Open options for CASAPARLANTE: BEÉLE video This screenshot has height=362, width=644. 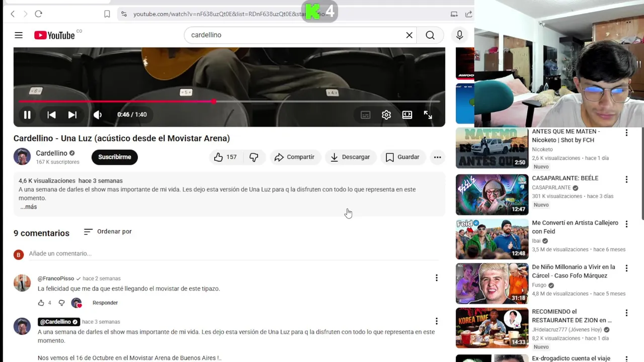click(626, 179)
